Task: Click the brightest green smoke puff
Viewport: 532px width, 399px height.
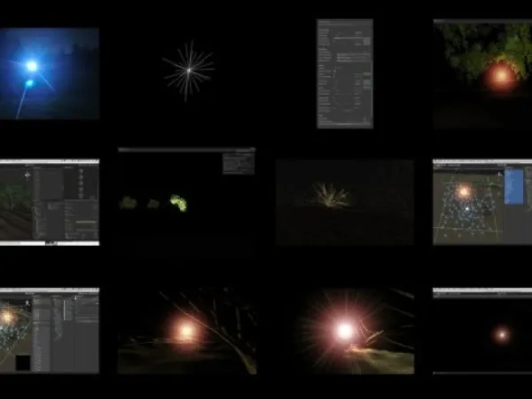Action: (x=178, y=203)
